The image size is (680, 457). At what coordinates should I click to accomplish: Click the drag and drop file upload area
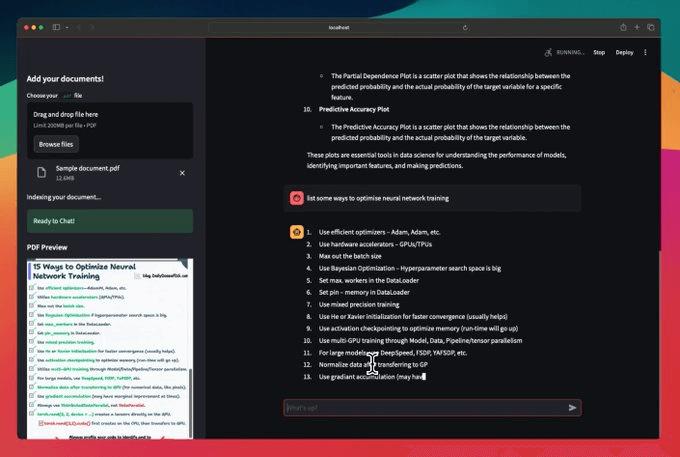110,120
